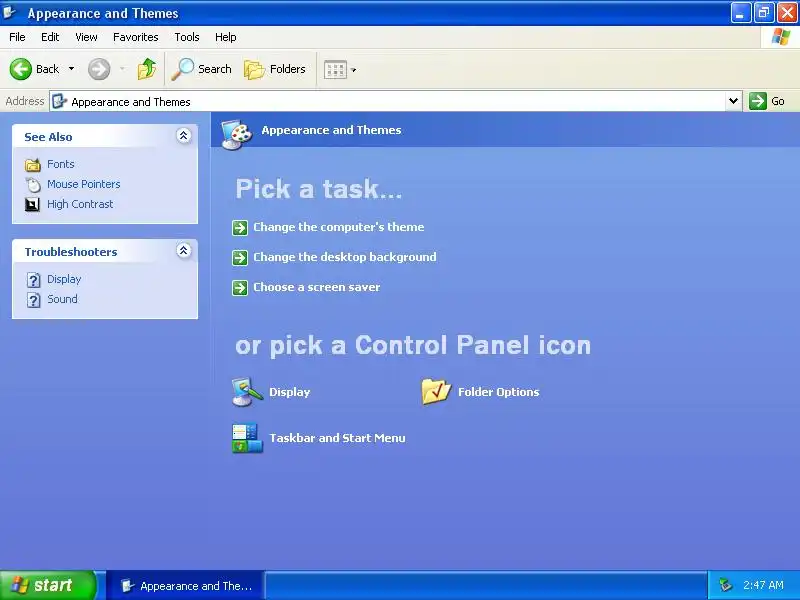Click arrow icon beside Choose a screen saver
Screen dimensions: 800x600
pyautogui.click(x=240, y=288)
